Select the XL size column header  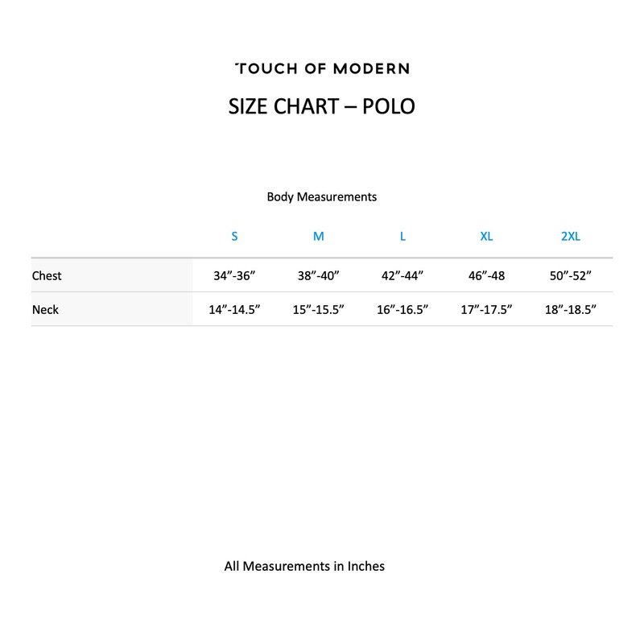click(486, 236)
